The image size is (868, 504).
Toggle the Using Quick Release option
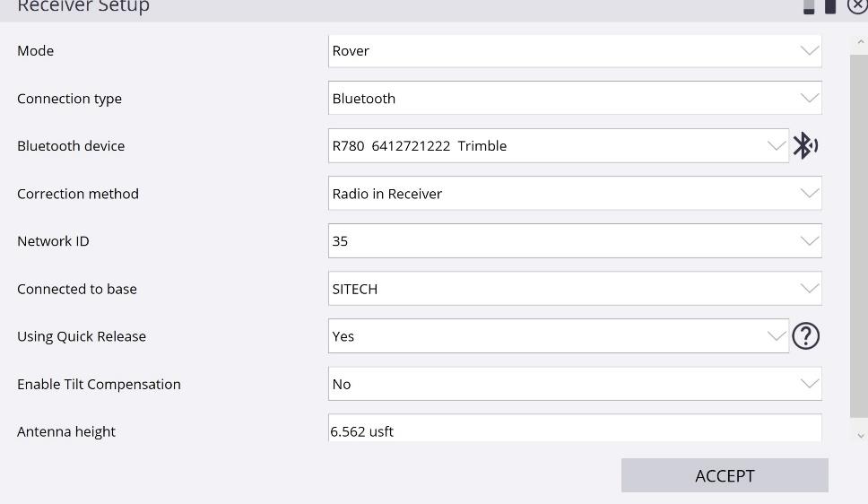pos(558,336)
